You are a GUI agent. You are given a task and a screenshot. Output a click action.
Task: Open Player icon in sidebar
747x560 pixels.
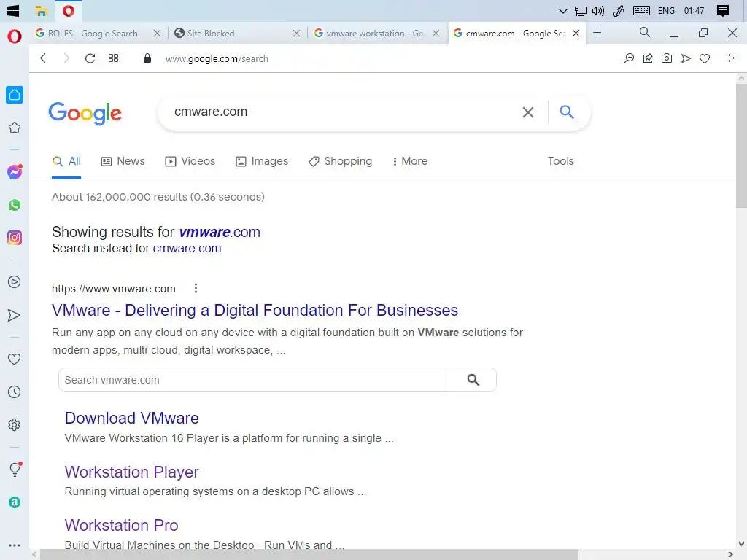tap(15, 282)
